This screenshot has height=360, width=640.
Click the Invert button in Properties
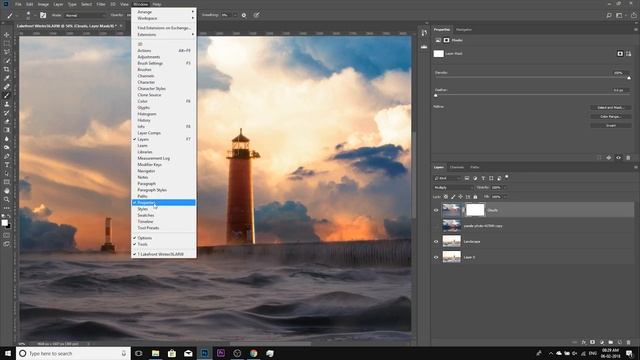611,126
